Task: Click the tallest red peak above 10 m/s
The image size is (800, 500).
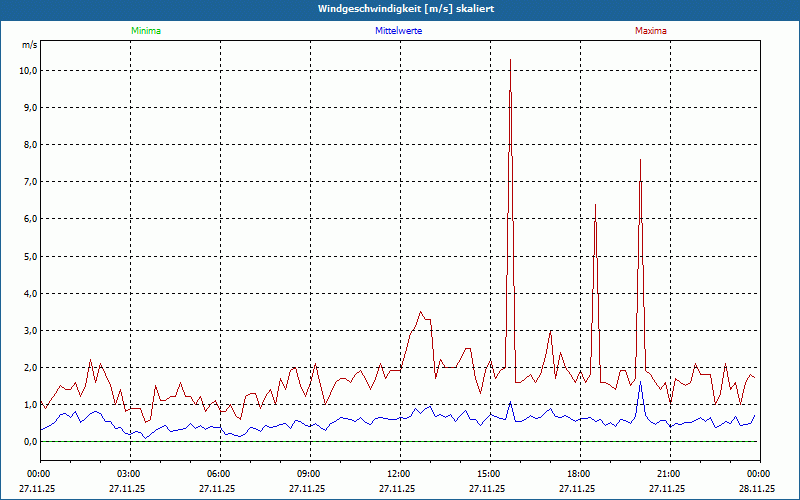Action: 510,62
